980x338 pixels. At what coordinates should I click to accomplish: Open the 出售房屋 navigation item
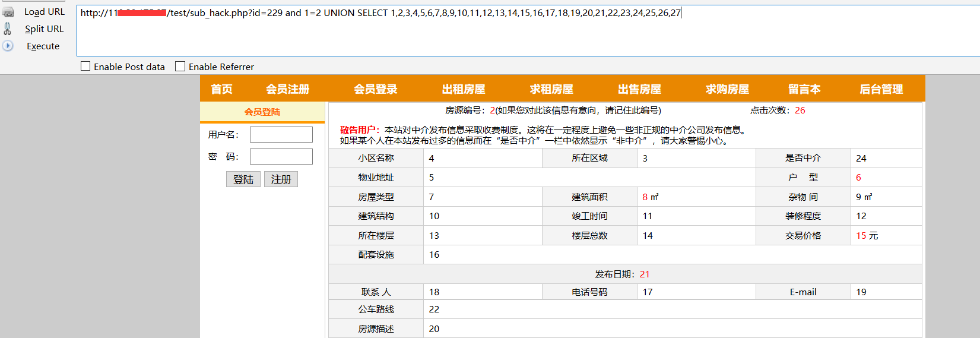[x=639, y=89]
